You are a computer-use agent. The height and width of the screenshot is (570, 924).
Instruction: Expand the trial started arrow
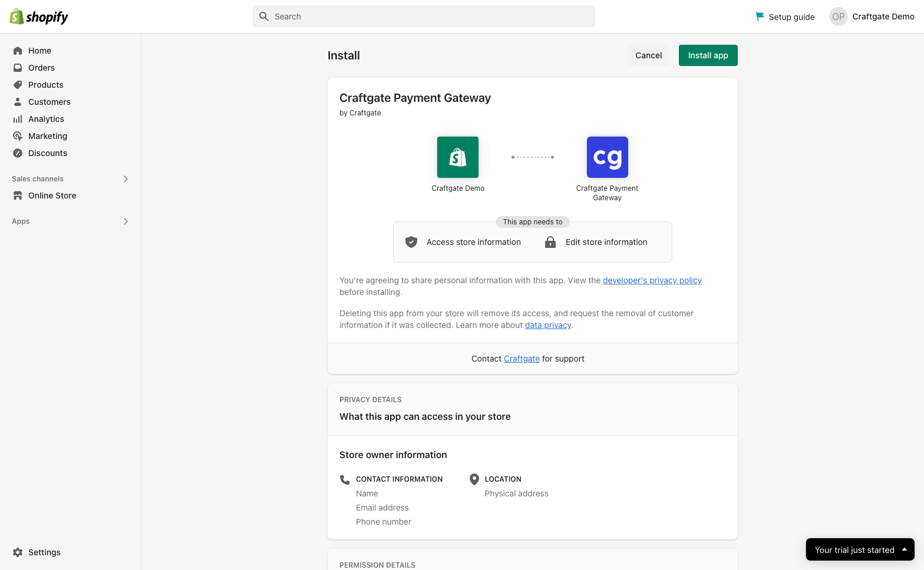click(905, 549)
